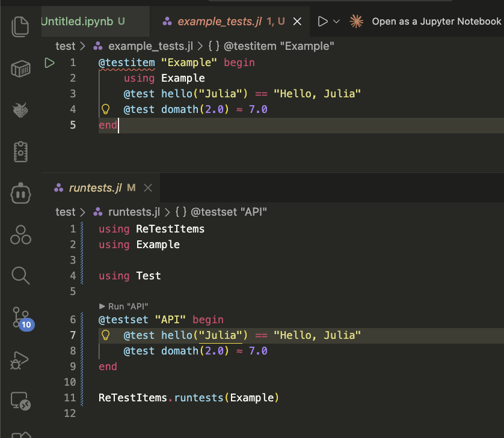
Task: Open the Testing clipboard icon
Action: click(x=20, y=151)
